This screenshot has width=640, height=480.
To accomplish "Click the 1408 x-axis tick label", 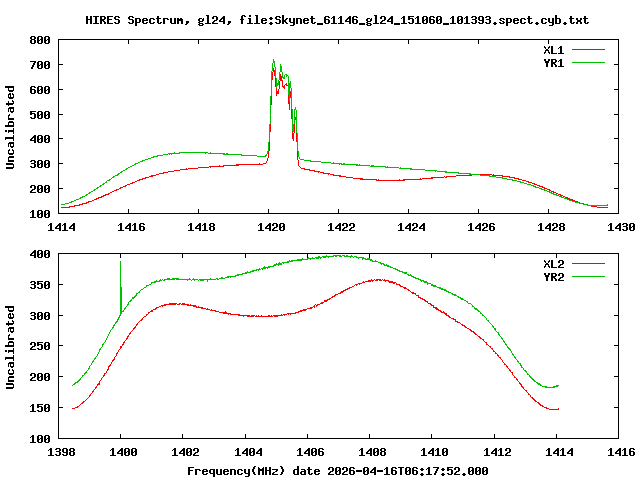I will [372, 452].
